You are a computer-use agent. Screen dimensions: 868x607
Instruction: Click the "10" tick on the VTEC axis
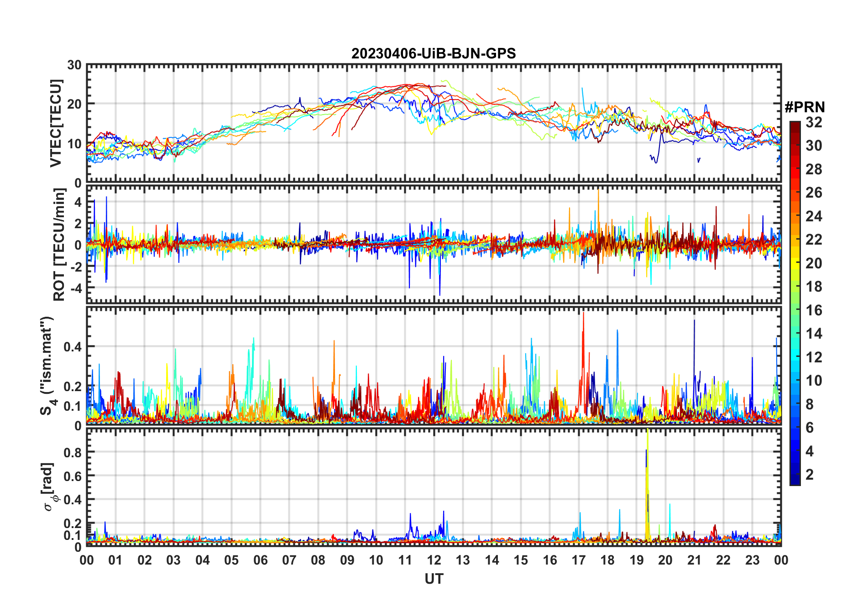tap(74, 144)
